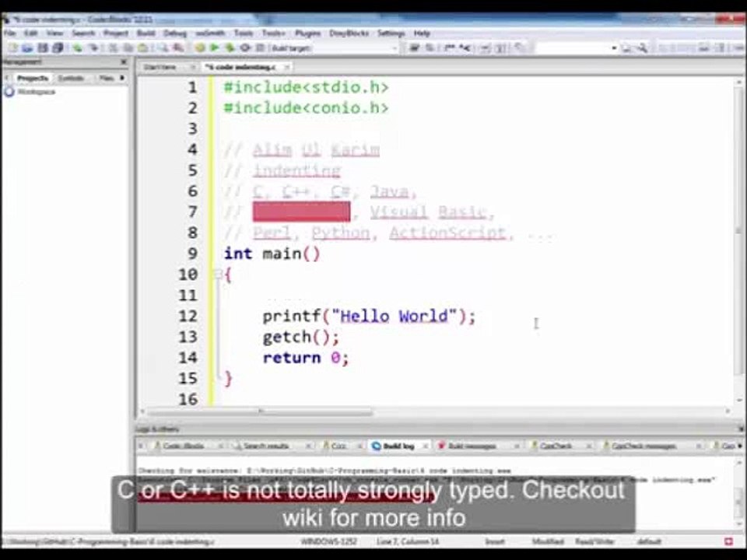Click the #include<conio.h> line
747x560 pixels.
[x=306, y=108]
